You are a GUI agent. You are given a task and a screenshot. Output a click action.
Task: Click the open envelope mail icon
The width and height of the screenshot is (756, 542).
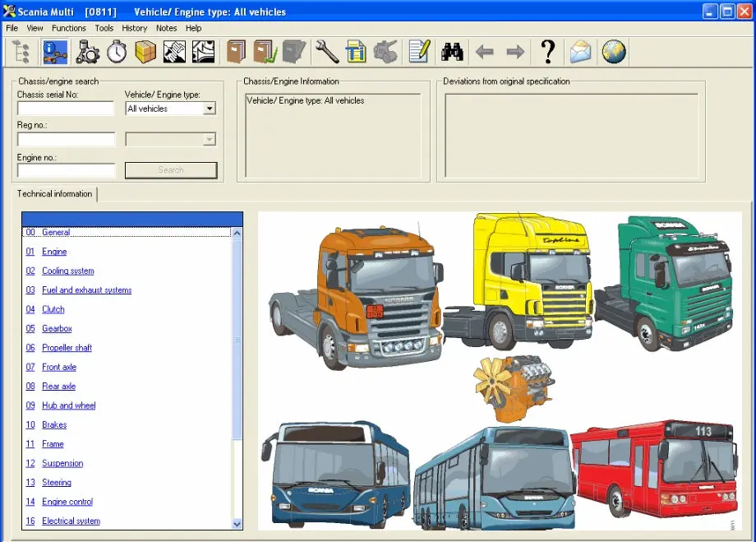click(x=580, y=52)
